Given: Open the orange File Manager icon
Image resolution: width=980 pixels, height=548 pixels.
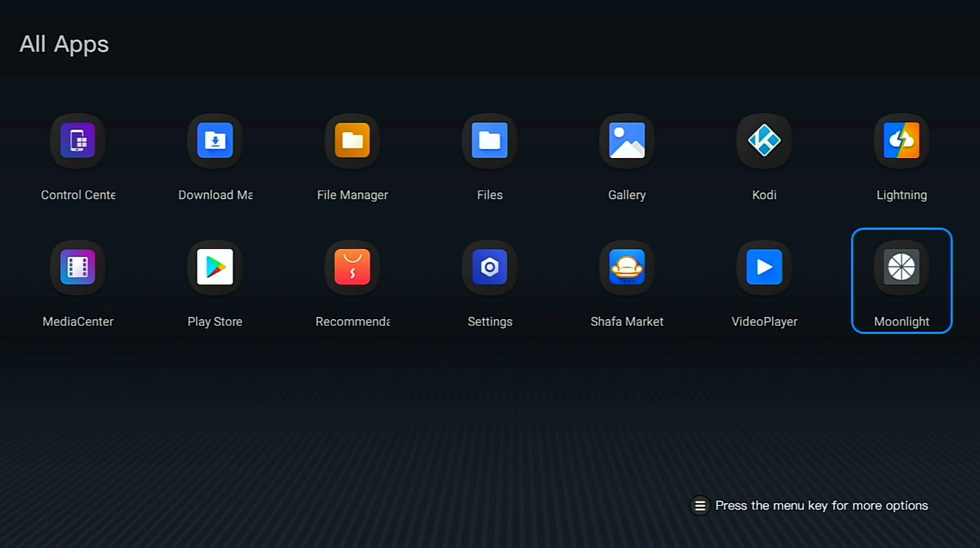Looking at the screenshot, I should coord(352,140).
